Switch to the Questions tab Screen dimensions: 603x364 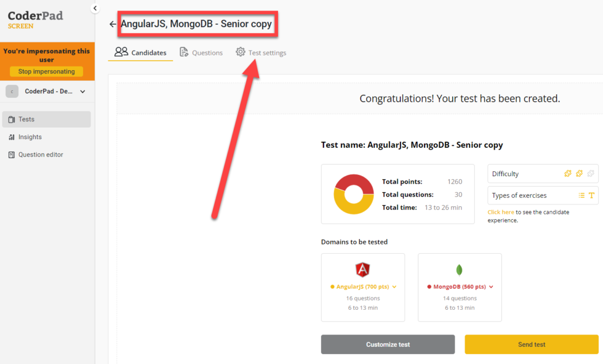(201, 52)
